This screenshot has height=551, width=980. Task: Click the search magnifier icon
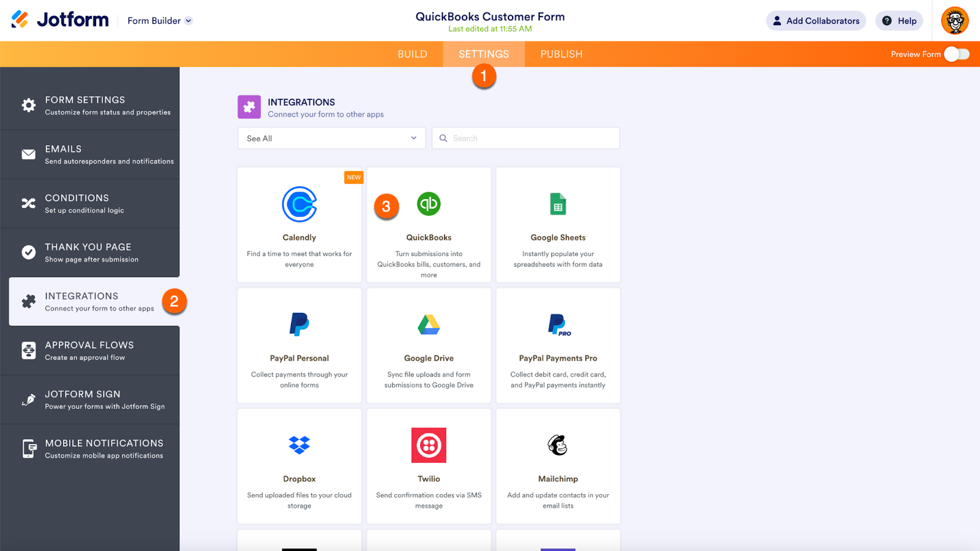(x=443, y=138)
